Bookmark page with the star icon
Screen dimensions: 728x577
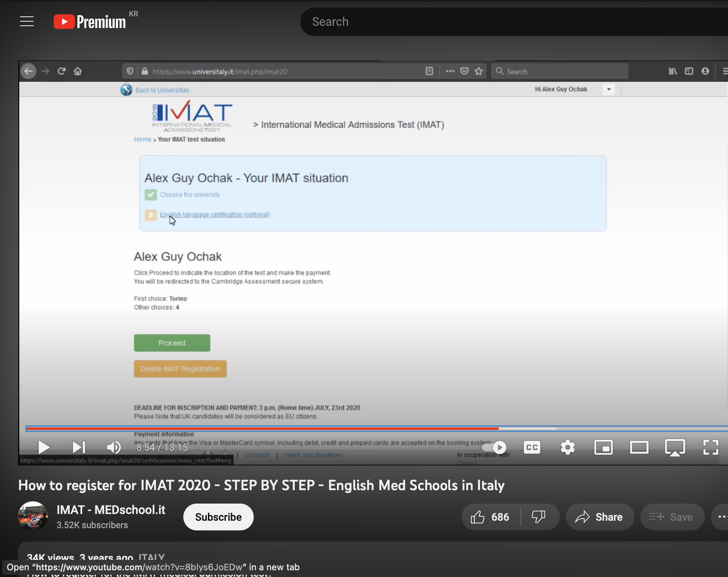coord(479,71)
